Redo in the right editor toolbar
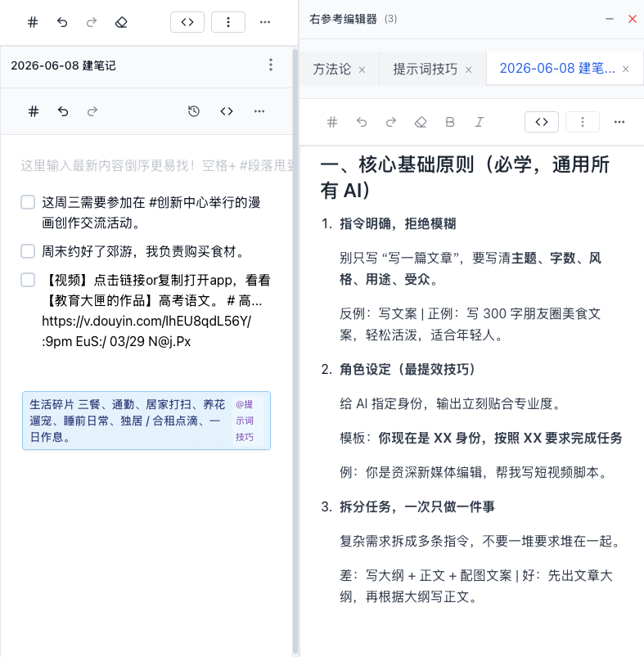 pyautogui.click(x=391, y=122)
